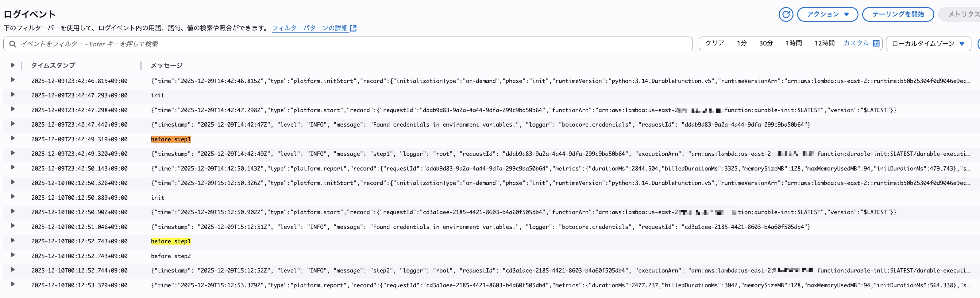Expand the orange-highlighted "before step1" log row
The height and width of the screenshot is (298, 980).
(13, 138)
